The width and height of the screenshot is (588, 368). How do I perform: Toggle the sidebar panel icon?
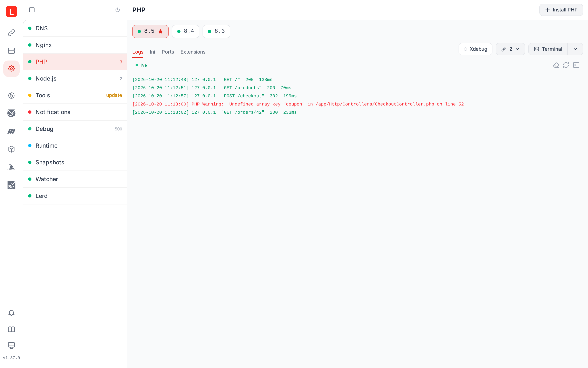tap(32, 10)
